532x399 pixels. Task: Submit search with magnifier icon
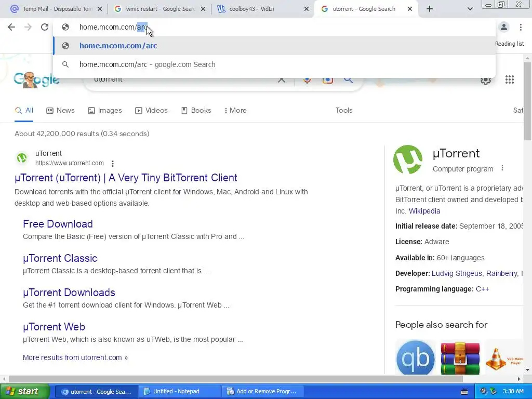click(348, 80)
